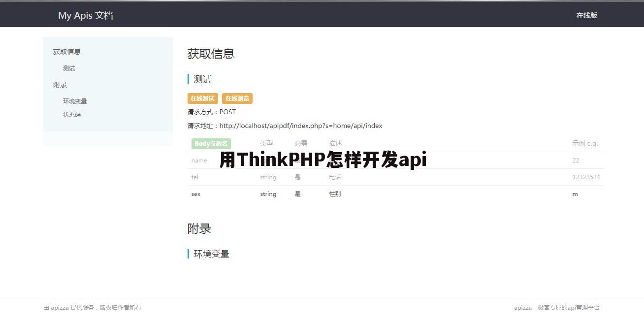Click the 获取信息 main heading
Image resolution: width=644 pixels, height=322 pixels.
(x=211, y=54)
